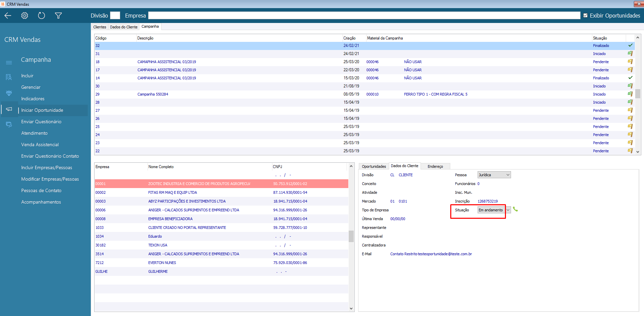The image size is (644, 316).
Task: Open the Endereço tab
Action: coord(435,166)
